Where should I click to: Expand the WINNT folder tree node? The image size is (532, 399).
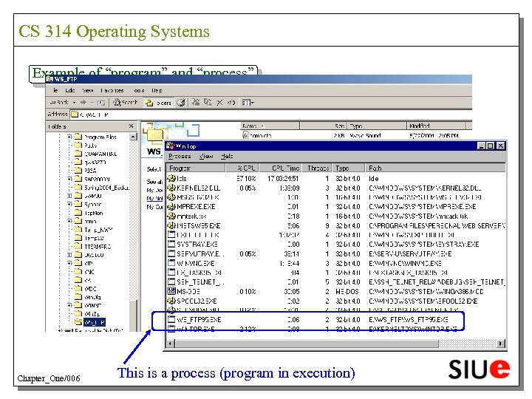point(69,305)
